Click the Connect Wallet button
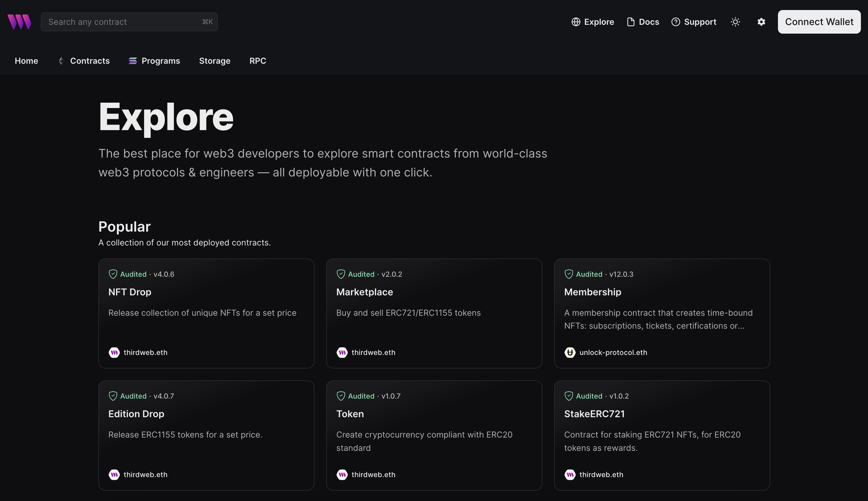Image resolution: width=868 pixels, height=501 pixels. click(x=819, y=21)
